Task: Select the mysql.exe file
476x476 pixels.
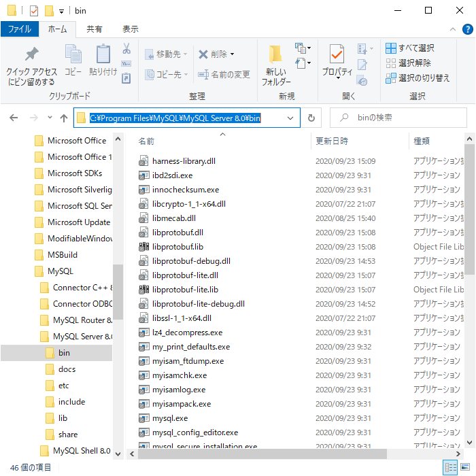Action: 169,418
